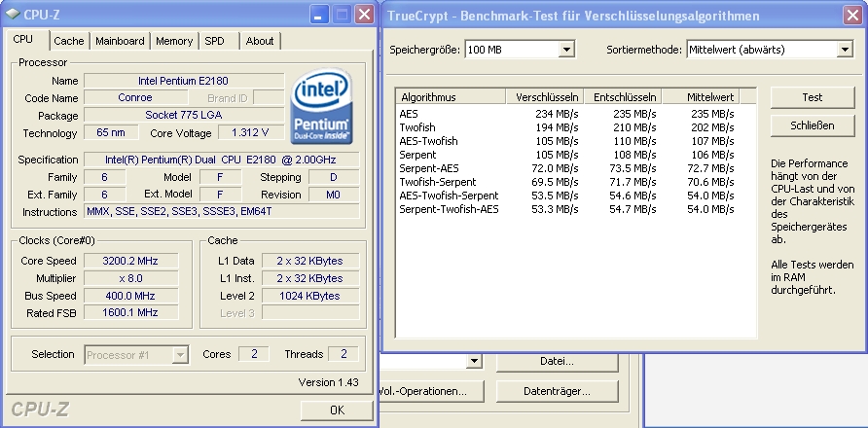Viewport: 868px width, 428px height.
Task: Go to the SPD tab
Action: 214,41
